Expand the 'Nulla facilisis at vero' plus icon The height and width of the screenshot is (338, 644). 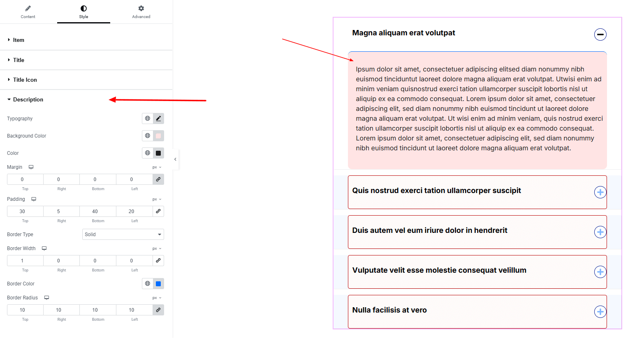pyautogui.click(x=600, y=312)
